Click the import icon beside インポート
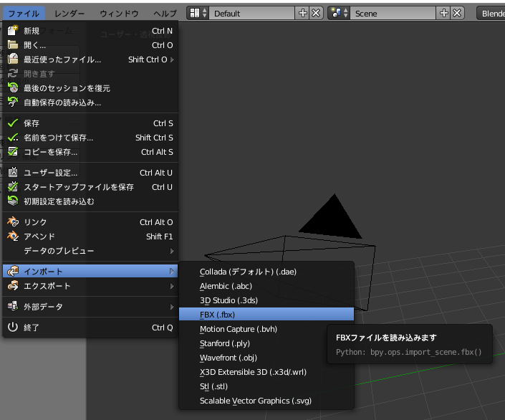Image resolution: width=505 pixels, height=420 pixels. tap(13, 272)
